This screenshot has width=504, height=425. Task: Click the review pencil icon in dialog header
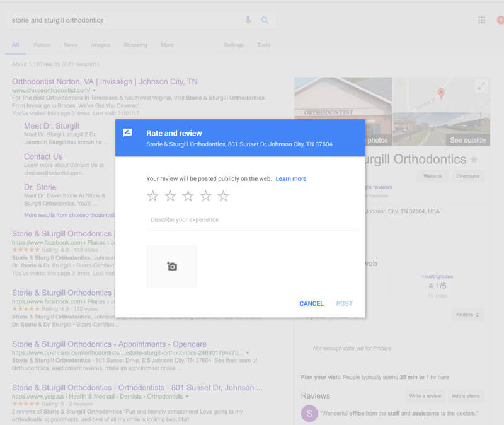[x=128, y=132]
